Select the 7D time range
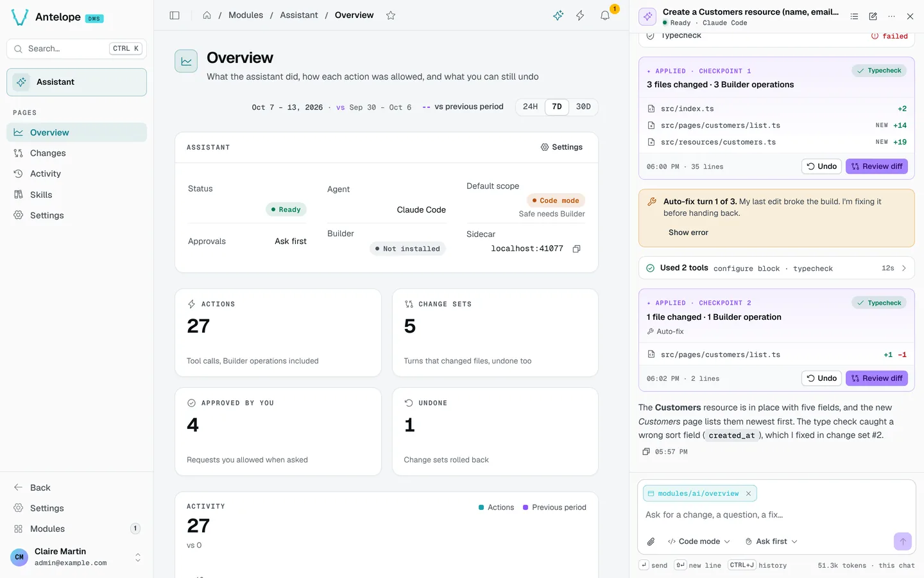 point(557,107)
